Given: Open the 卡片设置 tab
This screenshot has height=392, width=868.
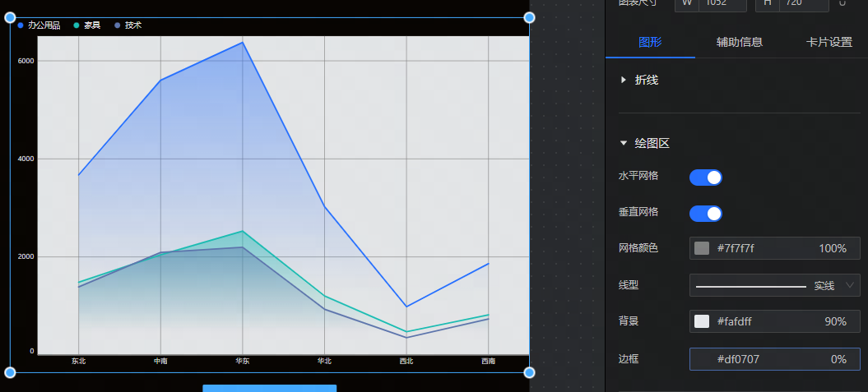Looking at the screenshot, I should [x=829, y=42].
